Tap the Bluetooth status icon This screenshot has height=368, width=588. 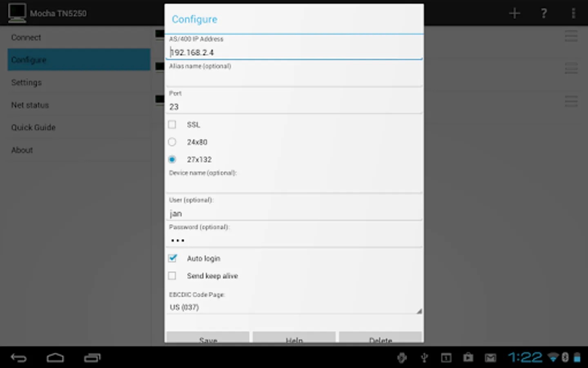[x=565, y=357]
